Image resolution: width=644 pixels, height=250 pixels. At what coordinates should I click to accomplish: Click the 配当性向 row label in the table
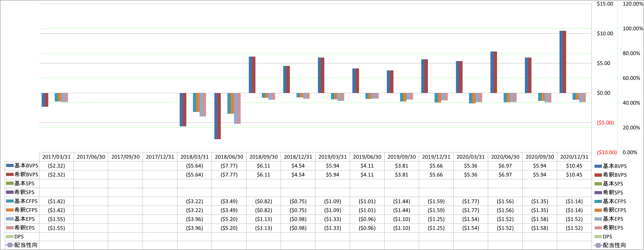(26, 245)
